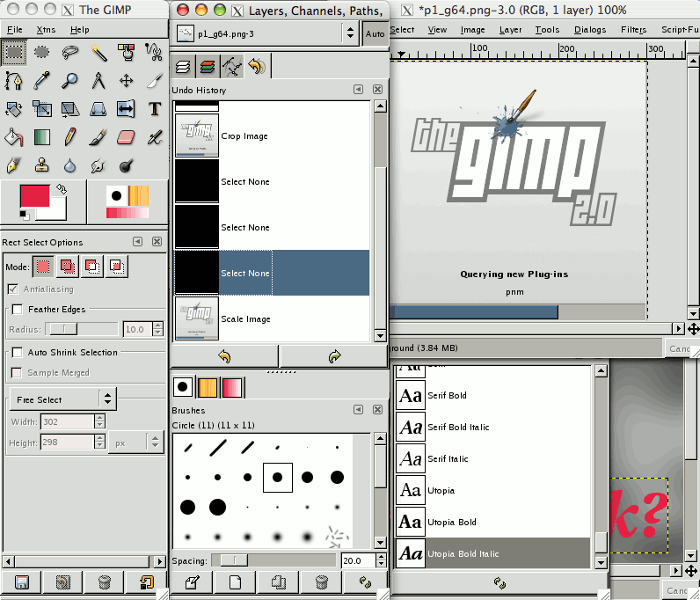Viewport: 700px width, 600px height.
Task: Select the Move tool
Action: [x=127, y=81]
